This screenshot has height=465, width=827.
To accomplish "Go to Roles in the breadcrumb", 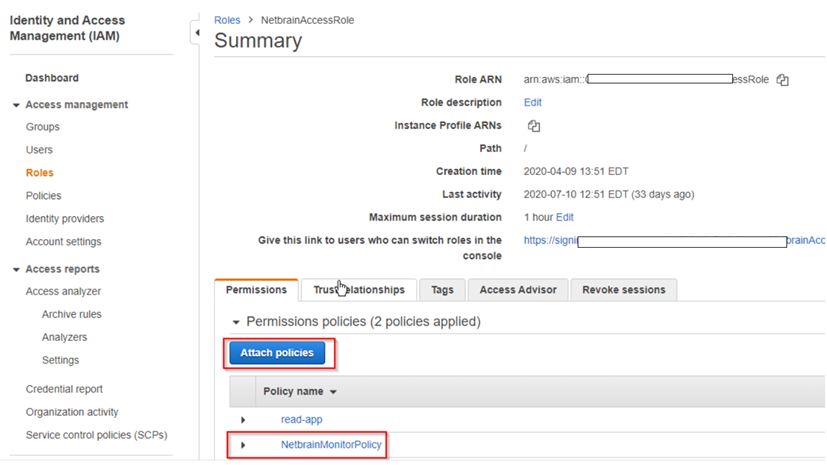I will coord(227,20).
